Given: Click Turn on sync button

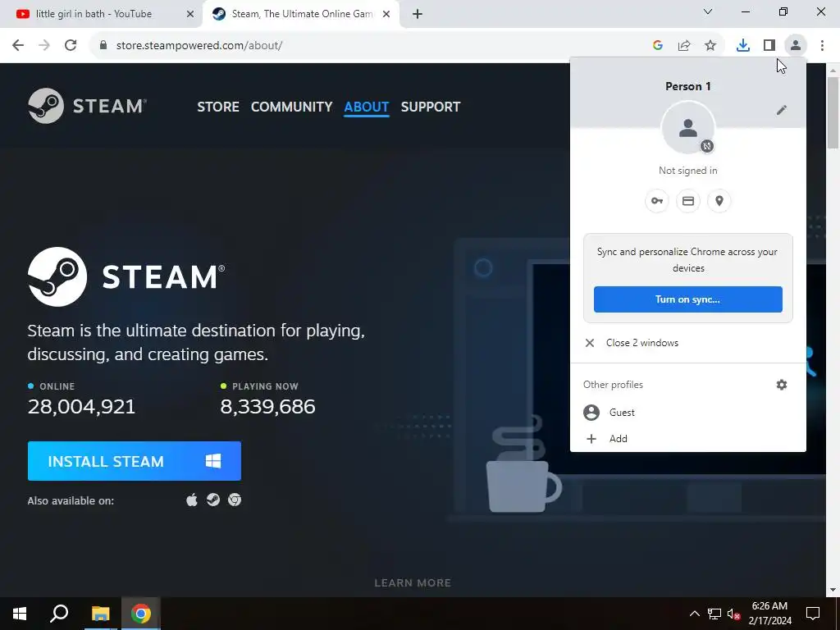Looking at the screenshot, I should point(688,299).
